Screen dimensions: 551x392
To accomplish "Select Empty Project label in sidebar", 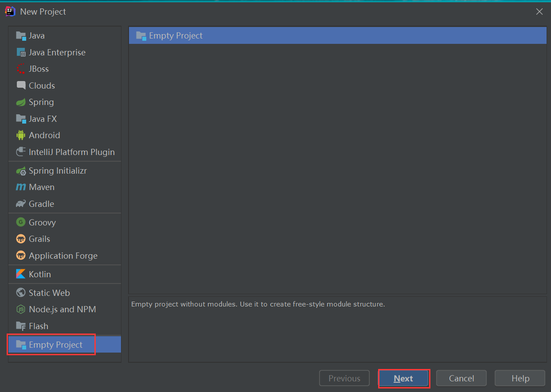I will point(56,345).
